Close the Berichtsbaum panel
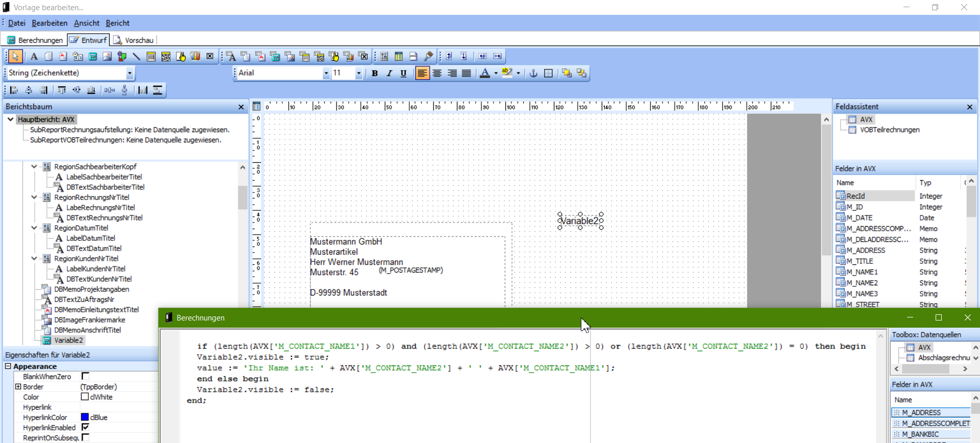Viewport: 980px width, 443px height. coord(241,107)
